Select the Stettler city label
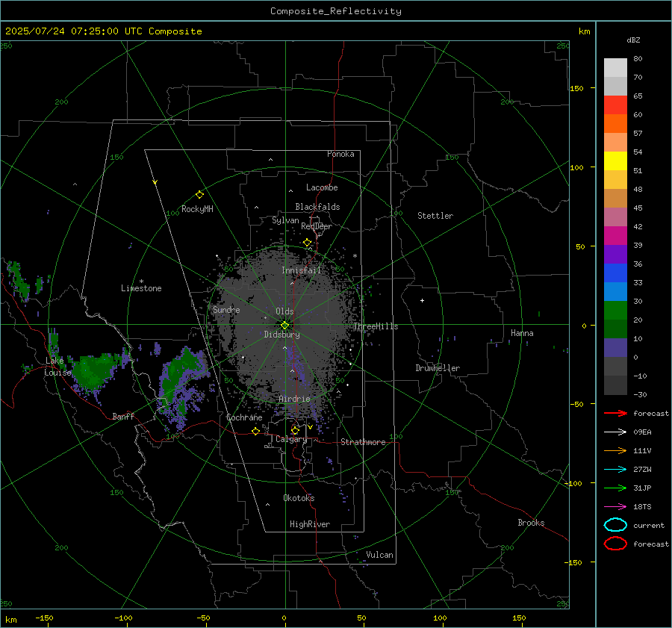672x628 pixels. (x=435, y=216)
